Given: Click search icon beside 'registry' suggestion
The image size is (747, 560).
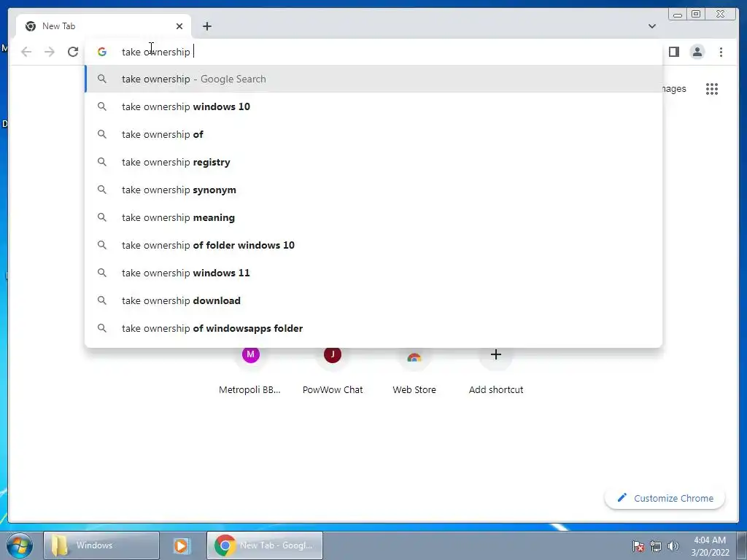Looking at the screenshot, I should point(102,162).
